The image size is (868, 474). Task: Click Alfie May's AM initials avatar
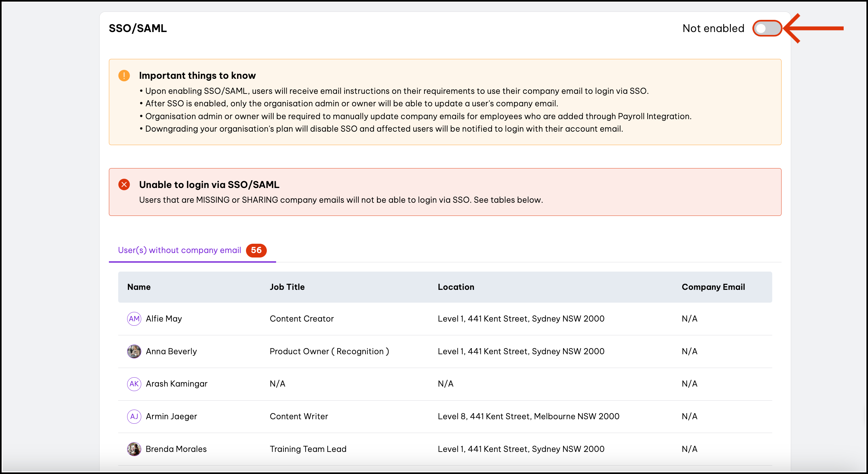pyautogui.click(x=134, y=319)
